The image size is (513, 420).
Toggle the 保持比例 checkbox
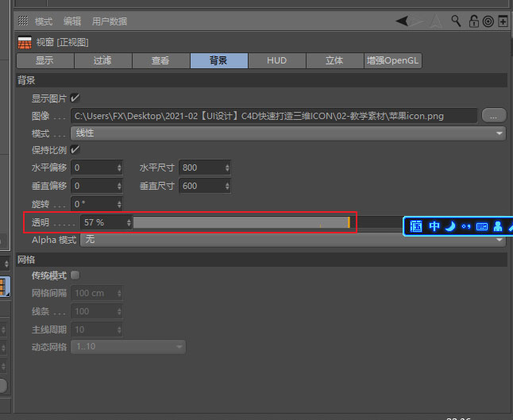[x=75, y=150]
